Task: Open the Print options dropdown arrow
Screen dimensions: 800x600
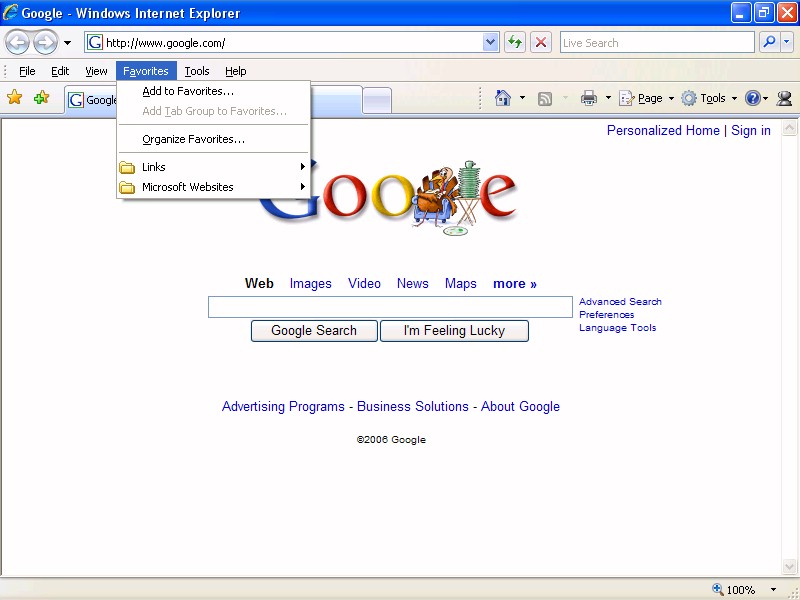Action: 608,98
